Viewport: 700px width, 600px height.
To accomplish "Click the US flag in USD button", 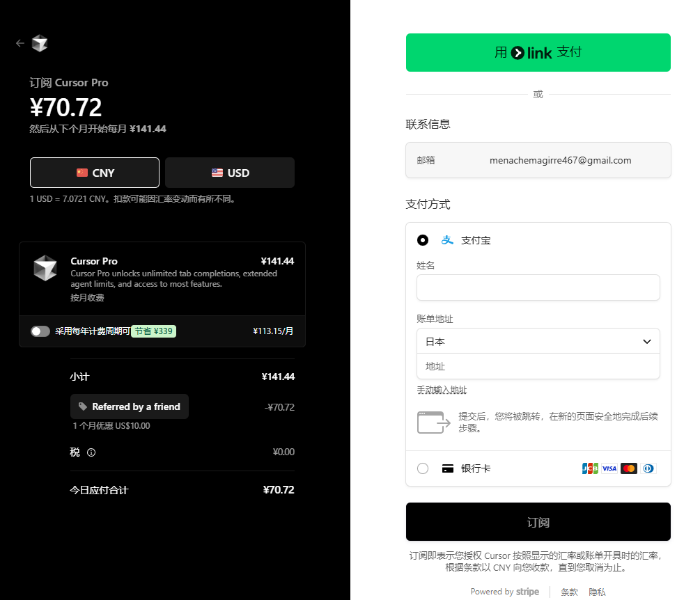I will pos(217,173).
